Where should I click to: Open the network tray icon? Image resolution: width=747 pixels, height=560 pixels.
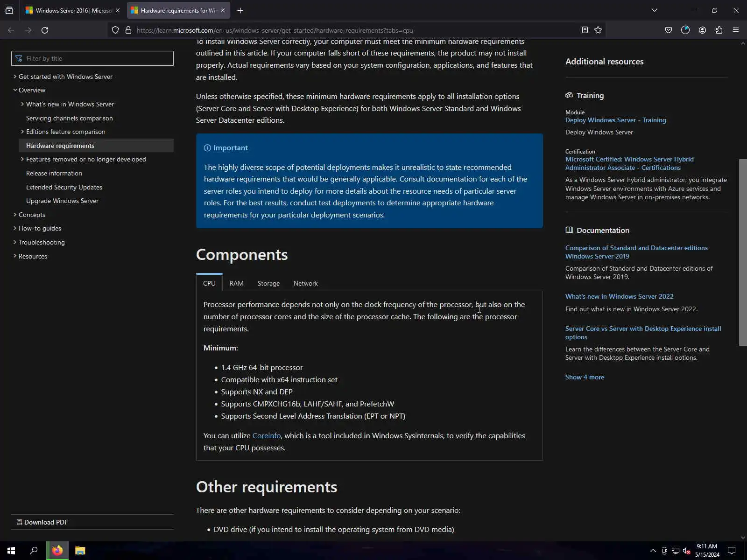point(675,551)
